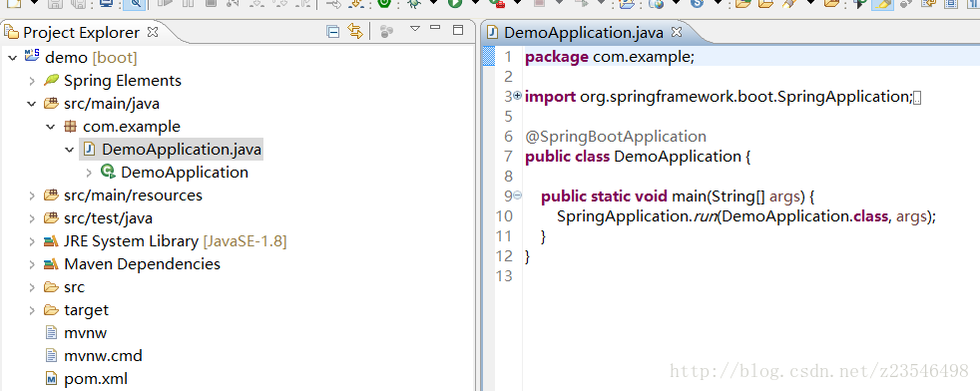Select the com.example package

[x=132, y=127]
